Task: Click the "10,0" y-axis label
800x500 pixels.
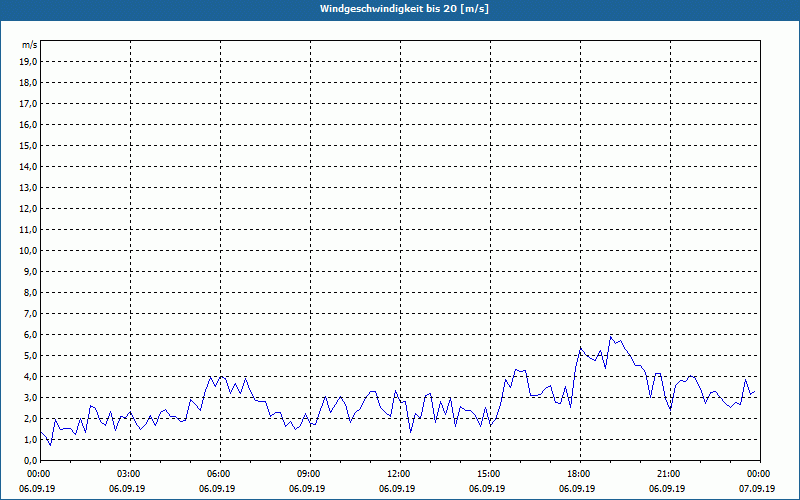Action: (x=28, y=251)
